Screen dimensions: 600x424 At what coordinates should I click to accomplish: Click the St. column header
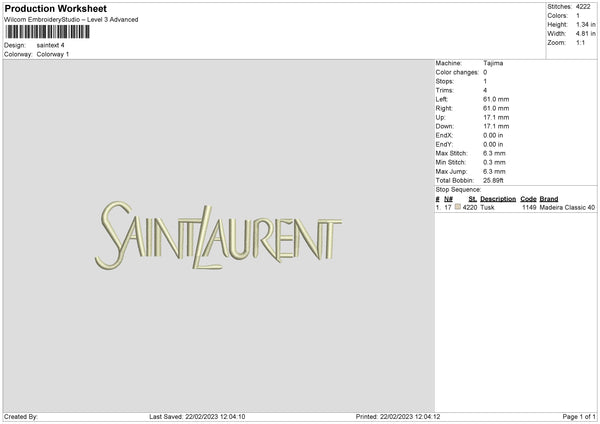tap(472, 198)
